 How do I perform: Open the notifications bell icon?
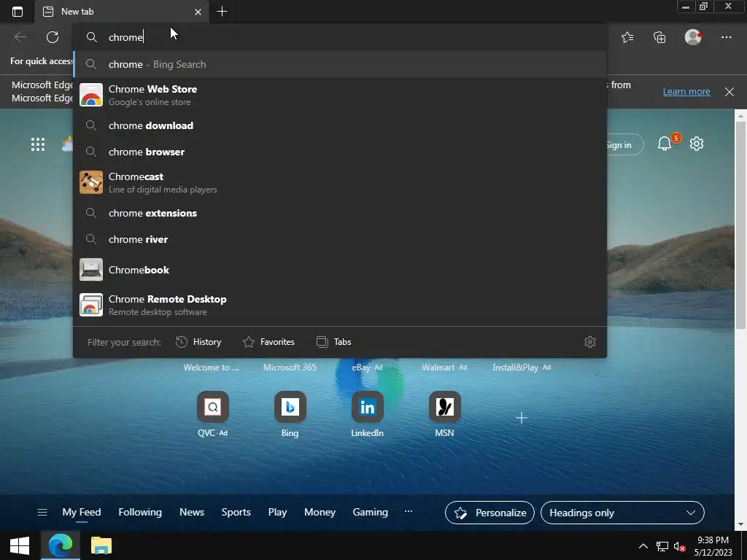pos(665,144)
